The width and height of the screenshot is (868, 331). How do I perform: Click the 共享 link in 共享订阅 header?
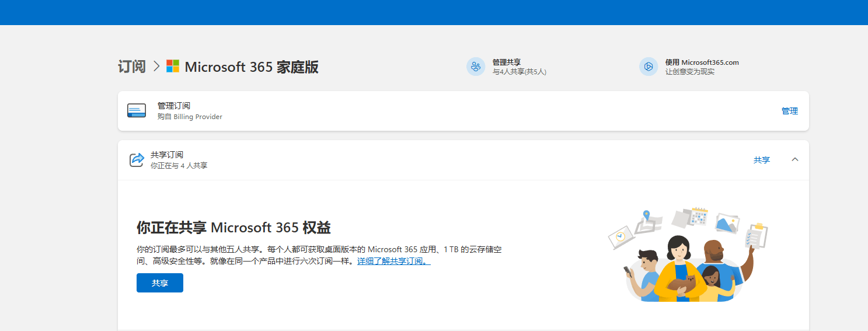click(762, 160)
